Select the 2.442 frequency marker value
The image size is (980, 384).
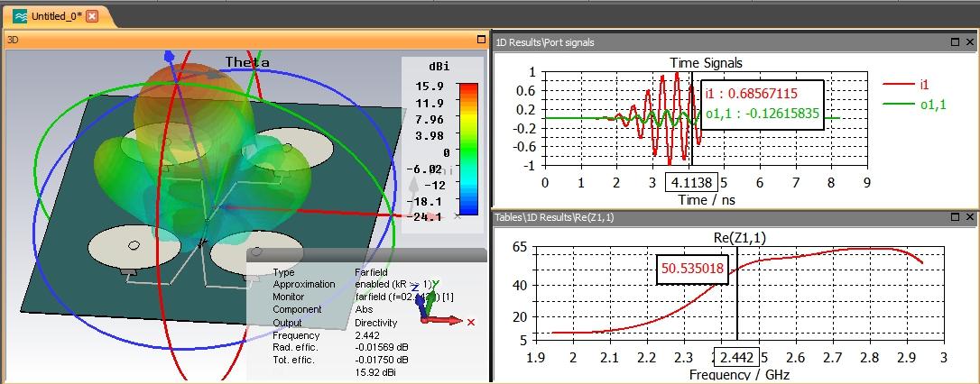click(x=736, y=358)
